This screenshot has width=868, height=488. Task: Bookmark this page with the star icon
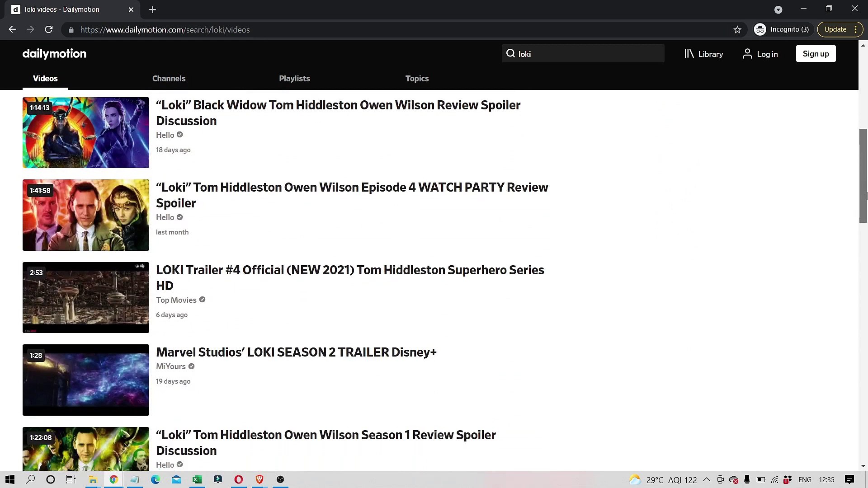point(737,29)
